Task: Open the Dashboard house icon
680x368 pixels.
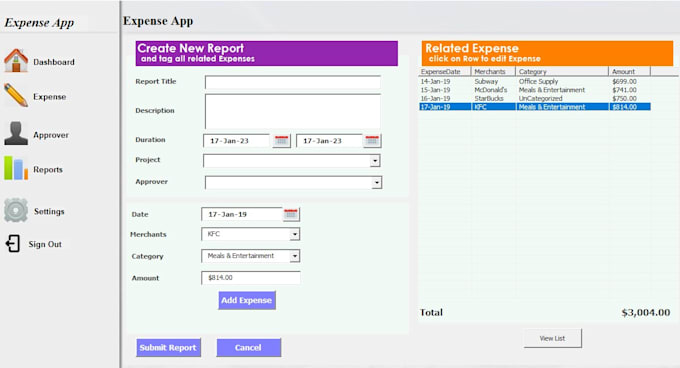Action: (x=16, y=60)
